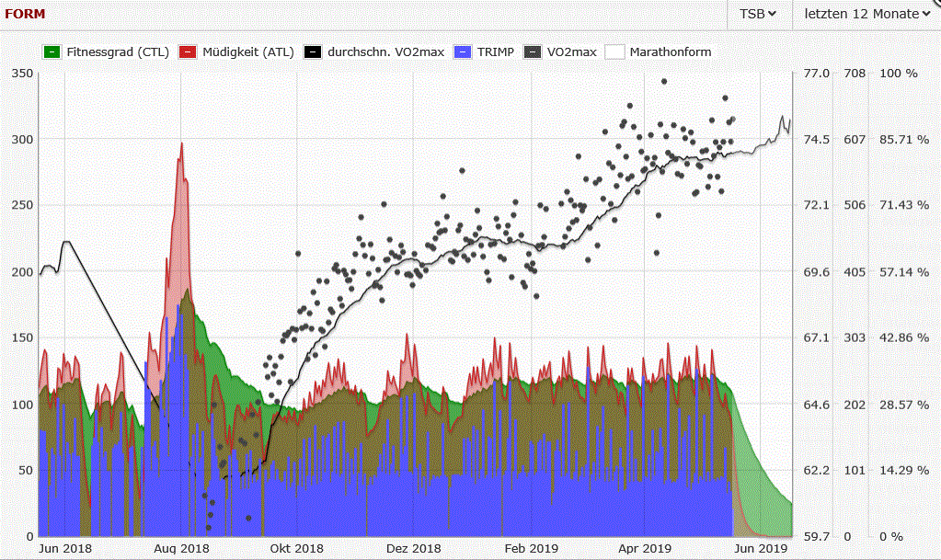Toggle the Fitnessgrad (CTL) series label
Image resolution: width=941 pixels, height=560 pixels.
118,52
